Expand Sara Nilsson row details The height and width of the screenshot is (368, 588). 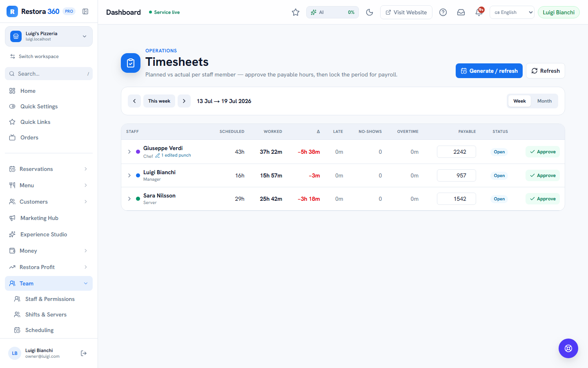129,199
